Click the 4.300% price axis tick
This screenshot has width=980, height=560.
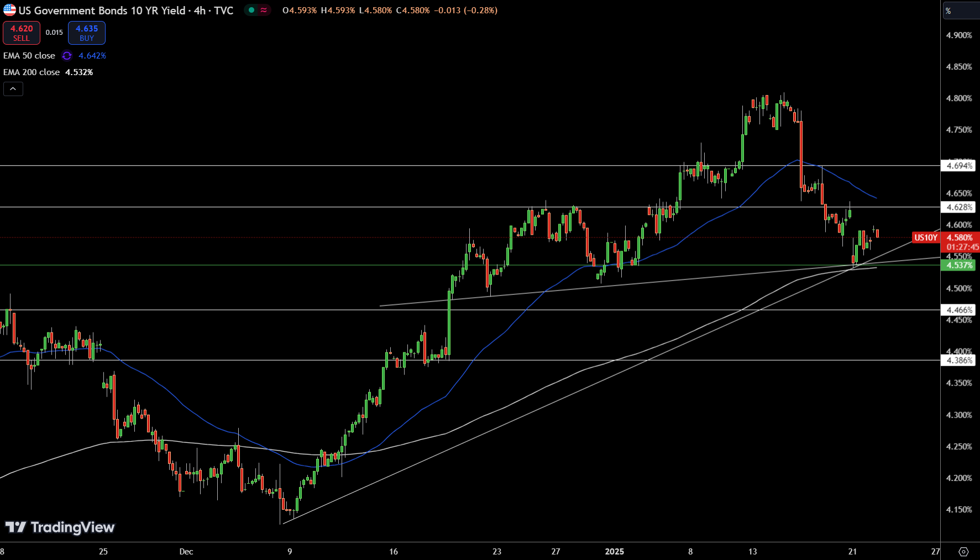point(959,415)
